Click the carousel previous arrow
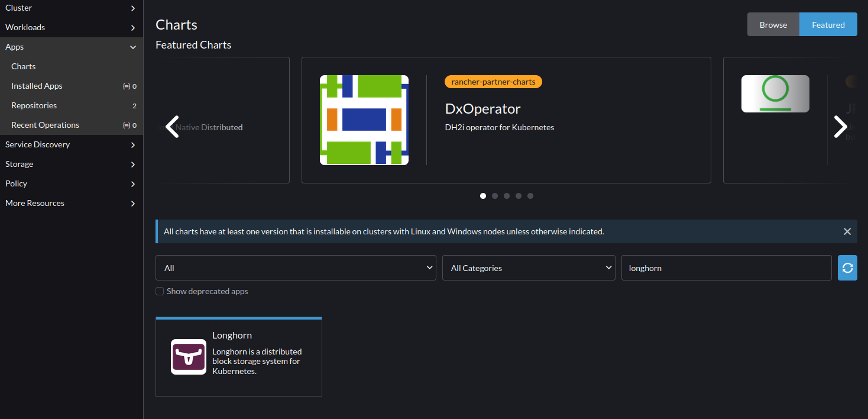The height and width of the screenshot is (419, 868). (x=172, y=127)
